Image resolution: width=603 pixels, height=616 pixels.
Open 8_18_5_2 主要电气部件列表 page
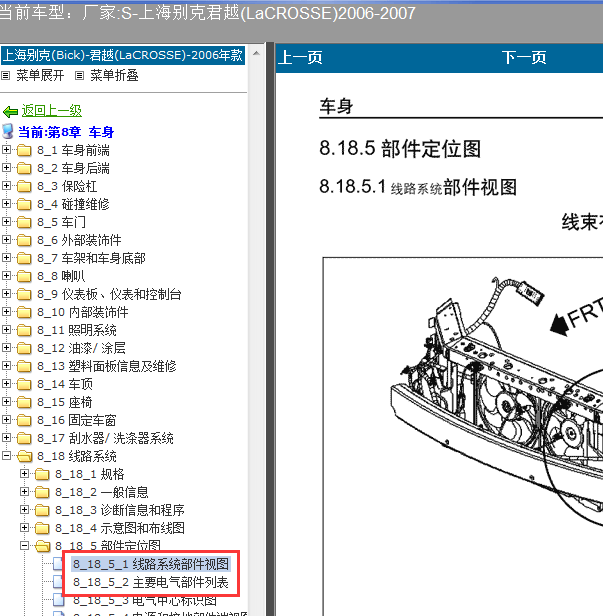(x=151, y=583)
